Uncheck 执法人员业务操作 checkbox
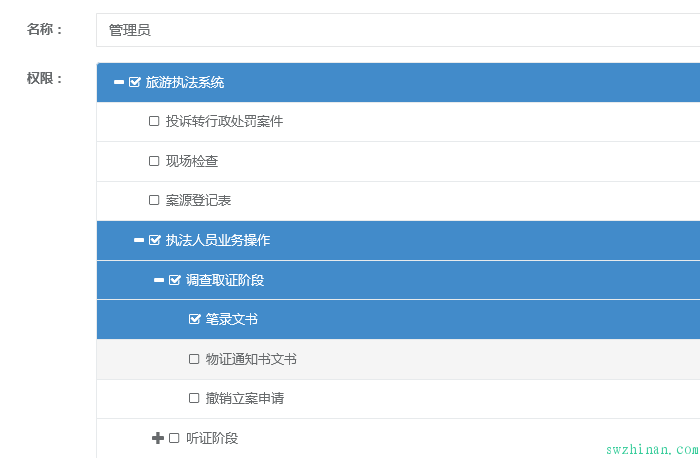This screenshot has width=700, height=458. (154, 240)
